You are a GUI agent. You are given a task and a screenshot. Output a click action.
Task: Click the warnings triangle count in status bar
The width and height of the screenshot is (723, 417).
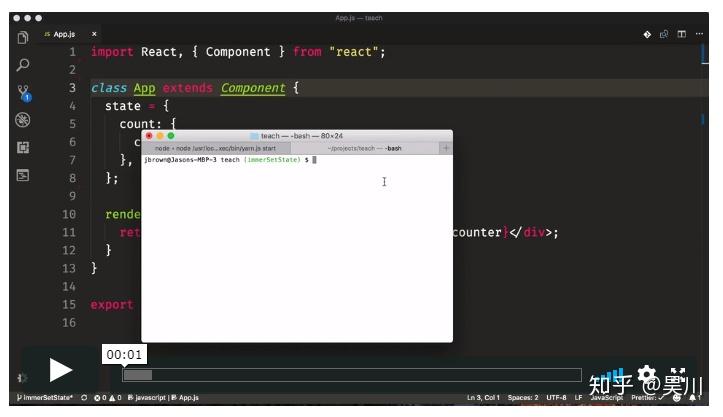click(x=115, y=398)
